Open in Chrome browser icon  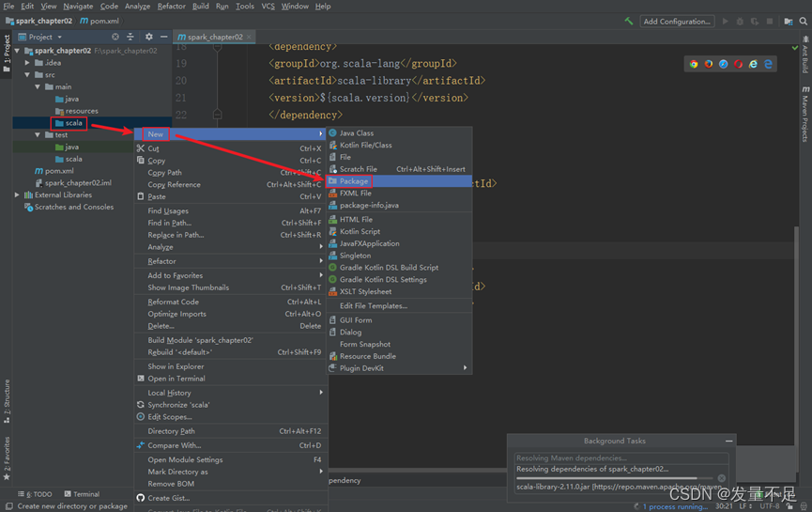tap(694, 64)
